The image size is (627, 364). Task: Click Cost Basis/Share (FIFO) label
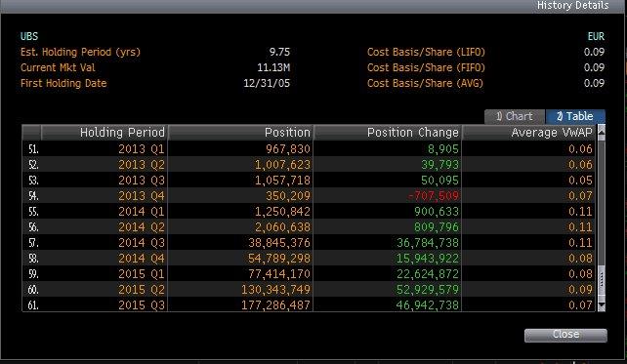click(426, 67)
